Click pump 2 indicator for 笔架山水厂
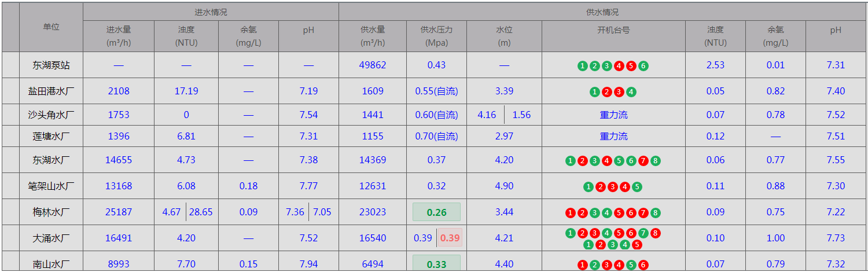This screenshot has height=272, width=868. (601, 187)
